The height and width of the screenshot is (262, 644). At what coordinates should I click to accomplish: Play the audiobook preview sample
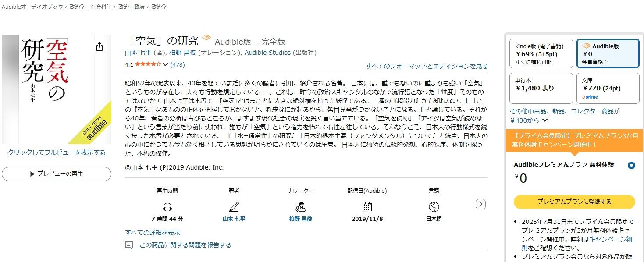57,174
